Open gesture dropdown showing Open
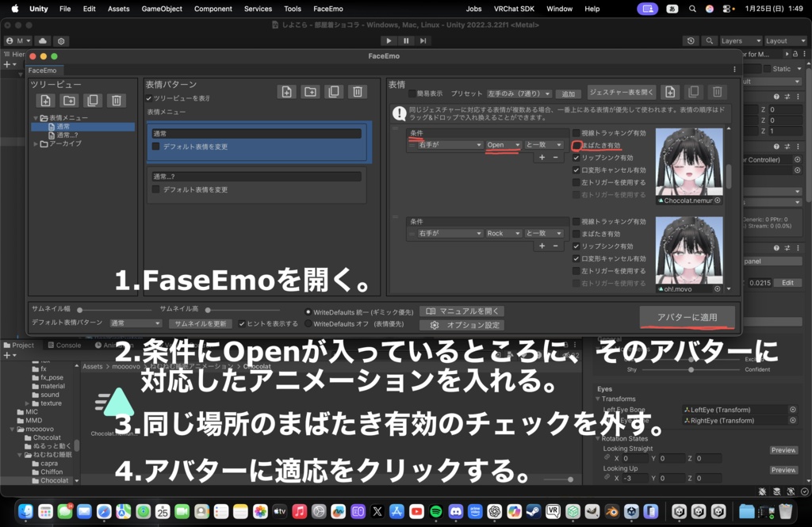This screenshot has width=812, height=527. [504, 145]
